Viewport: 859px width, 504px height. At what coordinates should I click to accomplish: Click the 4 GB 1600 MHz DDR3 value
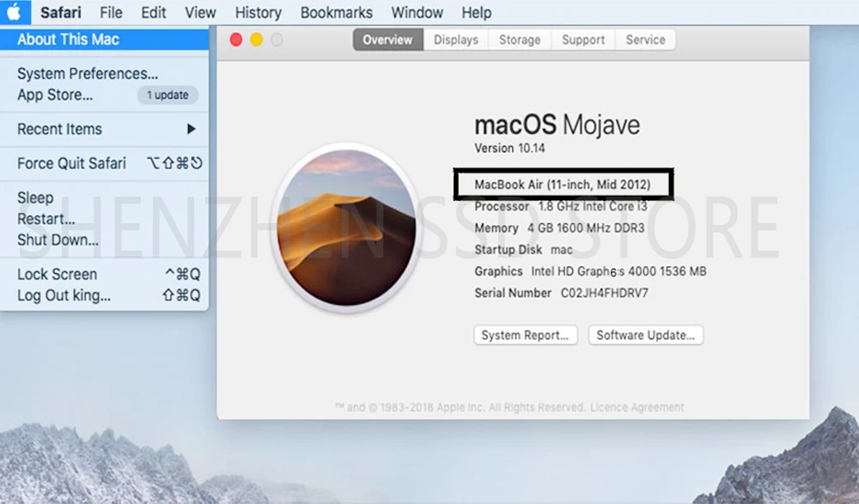click(x=586, y=228)
